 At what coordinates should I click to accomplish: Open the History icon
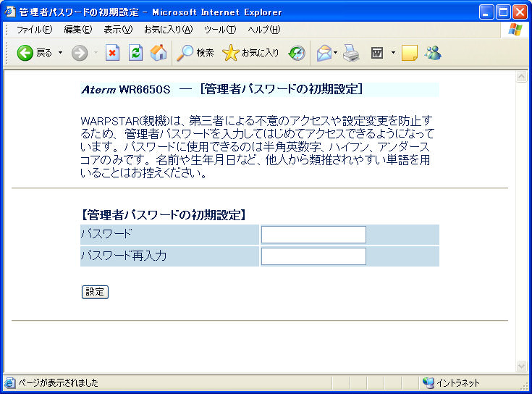click(x=297, y=53)
